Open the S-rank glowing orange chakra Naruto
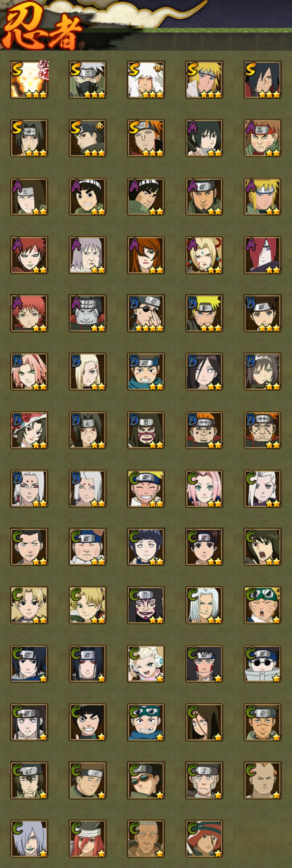The height and width of the screenshot is (868, 292). pyautogui.click(x=29, y=80)
